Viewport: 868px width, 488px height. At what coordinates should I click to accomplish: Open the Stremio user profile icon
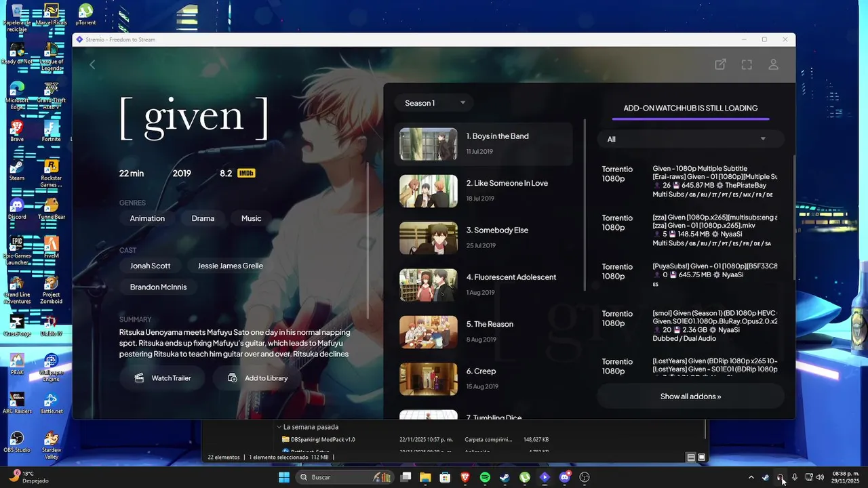point(773,64)
